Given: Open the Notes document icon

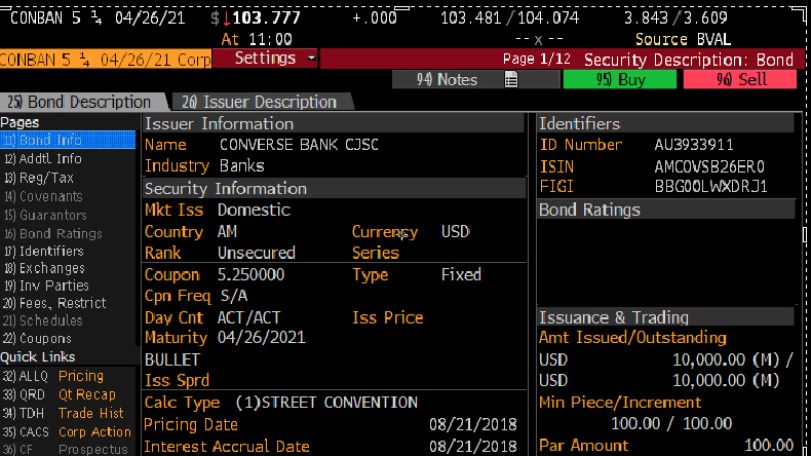Looking at the screenshot, I should tap(510, 80).
